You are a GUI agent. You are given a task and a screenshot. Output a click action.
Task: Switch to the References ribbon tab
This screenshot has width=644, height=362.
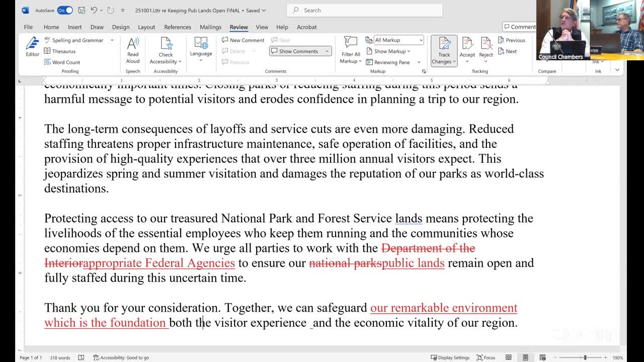pyautogui.click(x=177, y=27)
